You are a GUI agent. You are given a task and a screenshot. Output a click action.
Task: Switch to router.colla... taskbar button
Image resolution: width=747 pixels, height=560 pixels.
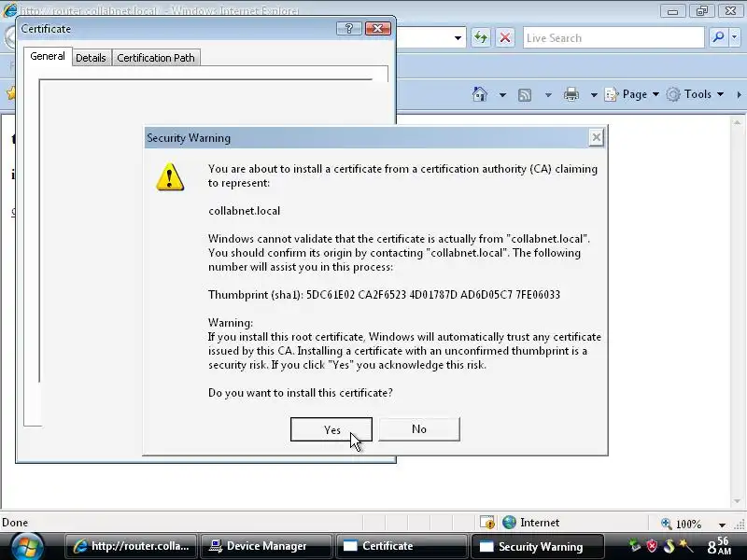pyautogui.click(x=131, y=546)
